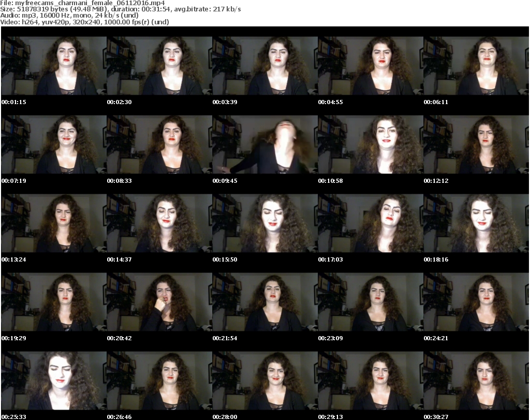Open the thumbnail at 00:24:21
530x420 pixels.
476,302
